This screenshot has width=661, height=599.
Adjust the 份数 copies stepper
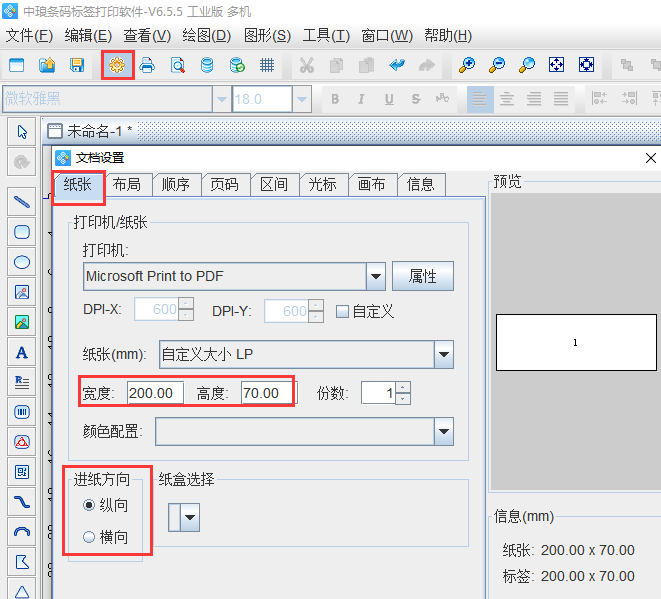coord(403,393)
